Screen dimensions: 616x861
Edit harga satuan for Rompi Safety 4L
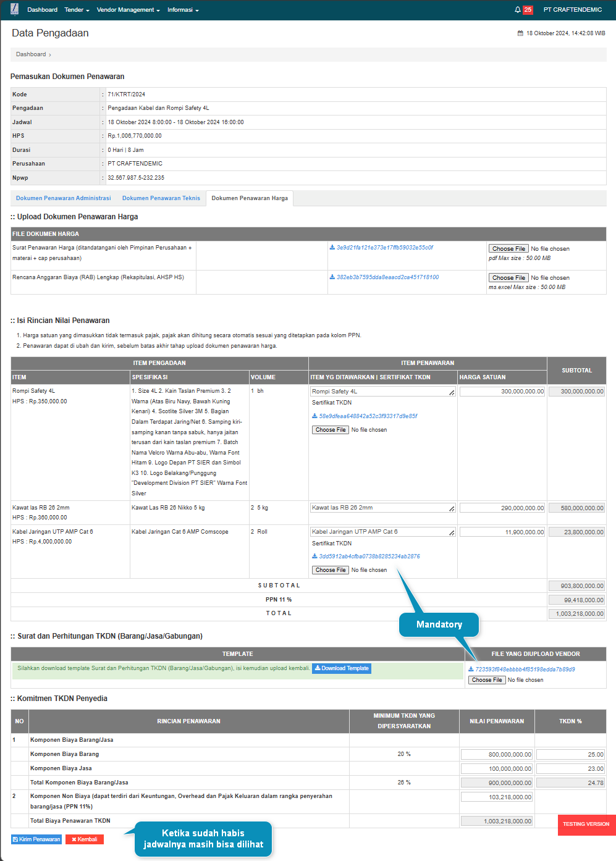click(x=502, y=392)
